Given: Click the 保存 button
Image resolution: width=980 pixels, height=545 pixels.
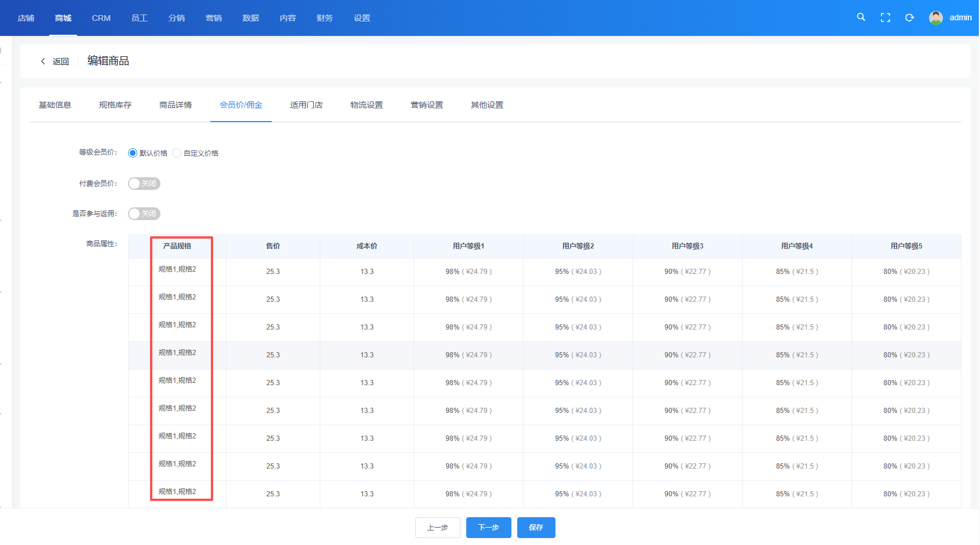Looking at the screenshot, I should pos(536,528).
